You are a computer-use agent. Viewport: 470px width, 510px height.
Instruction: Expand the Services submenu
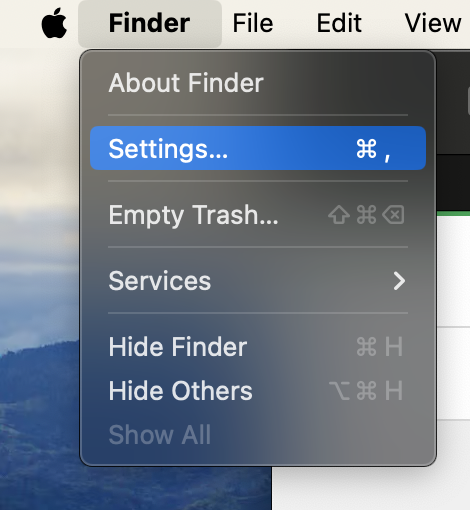pos(258,281)
